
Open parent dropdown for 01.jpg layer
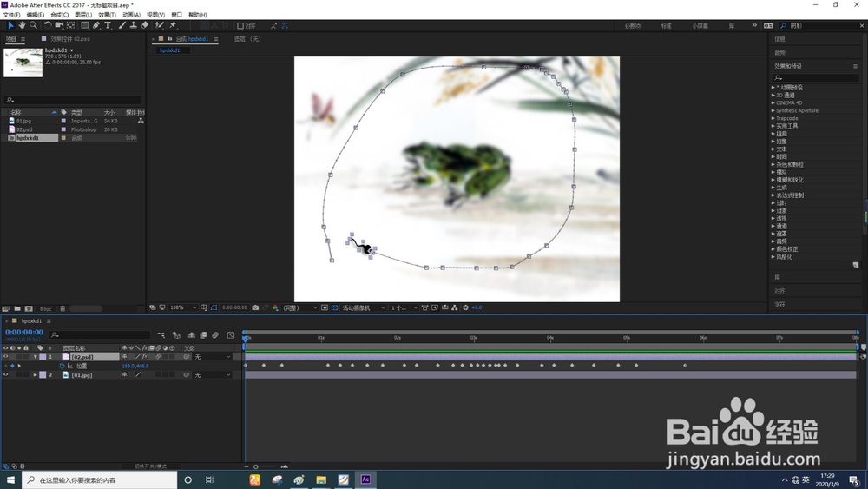click(212, 375)
